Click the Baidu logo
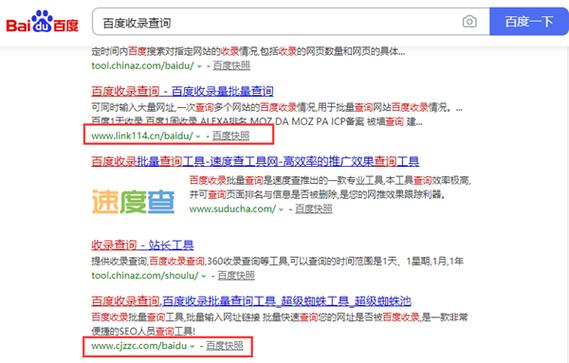The width and height of the screenshot is (569, 363). click(x=42, y=22)
